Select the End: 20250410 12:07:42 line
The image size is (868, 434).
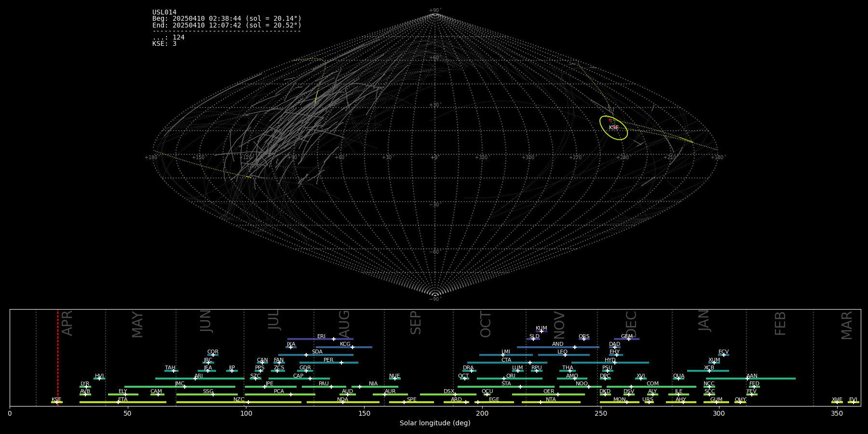click(x=227, y=25)
